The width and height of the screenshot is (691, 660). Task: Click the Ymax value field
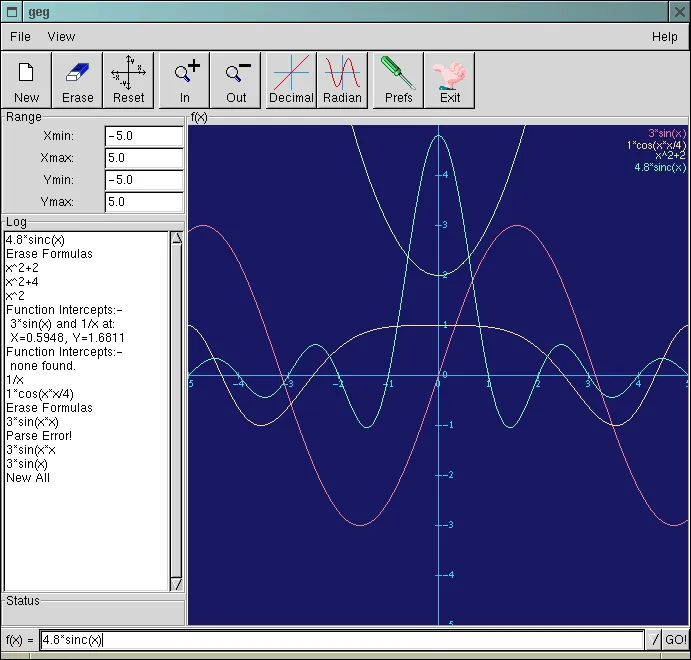(144, 202)
